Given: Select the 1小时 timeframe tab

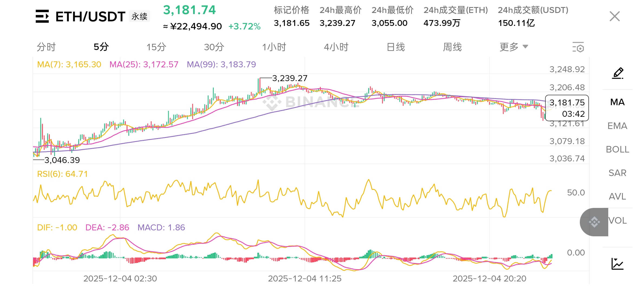Looking at the screenshot, I should (x=274, y=47).
